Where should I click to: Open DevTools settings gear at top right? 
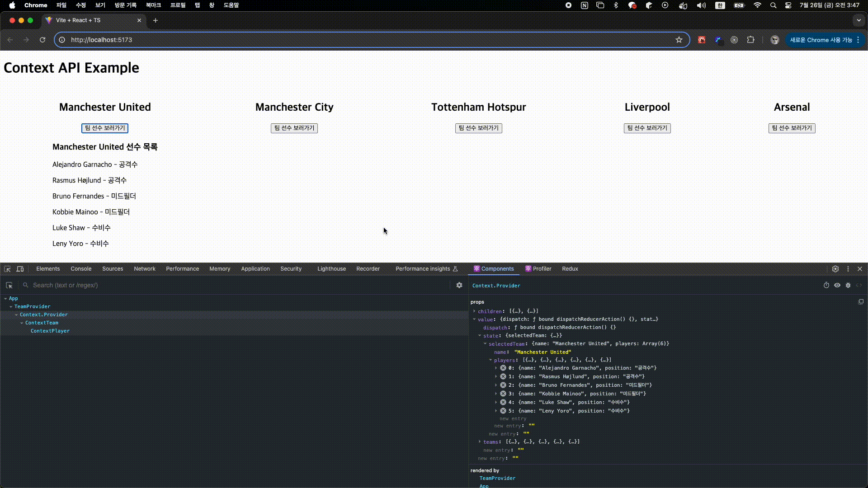point(835,269)
